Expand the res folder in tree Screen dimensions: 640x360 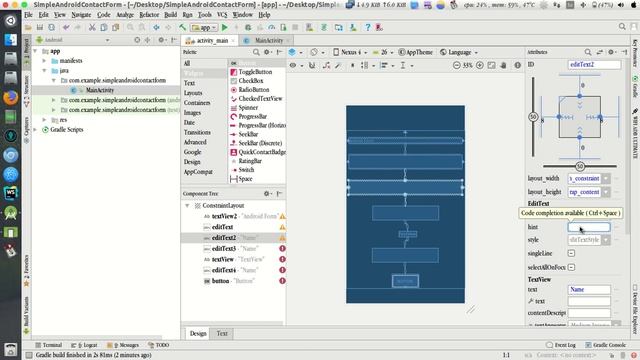pyautogui.click(x=44, y=120)
